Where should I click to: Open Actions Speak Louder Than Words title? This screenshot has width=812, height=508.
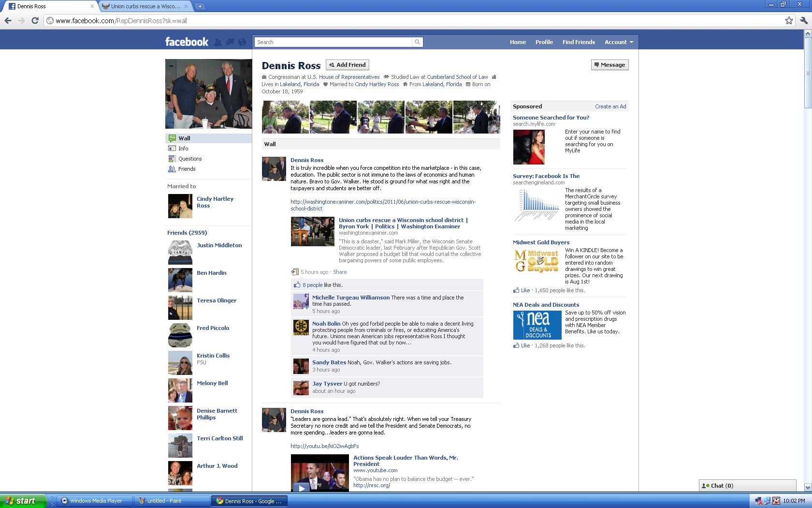point(406,461)
